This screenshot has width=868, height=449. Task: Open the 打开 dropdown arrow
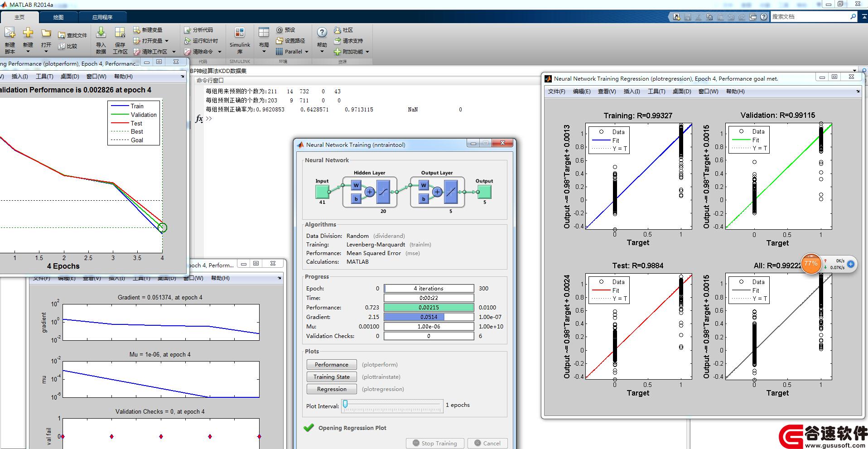[46, 52]
